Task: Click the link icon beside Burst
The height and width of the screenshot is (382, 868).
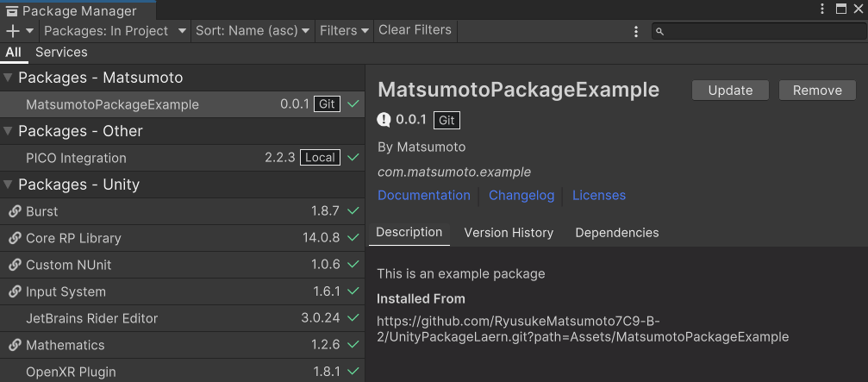Action: [x=15, y=211]
